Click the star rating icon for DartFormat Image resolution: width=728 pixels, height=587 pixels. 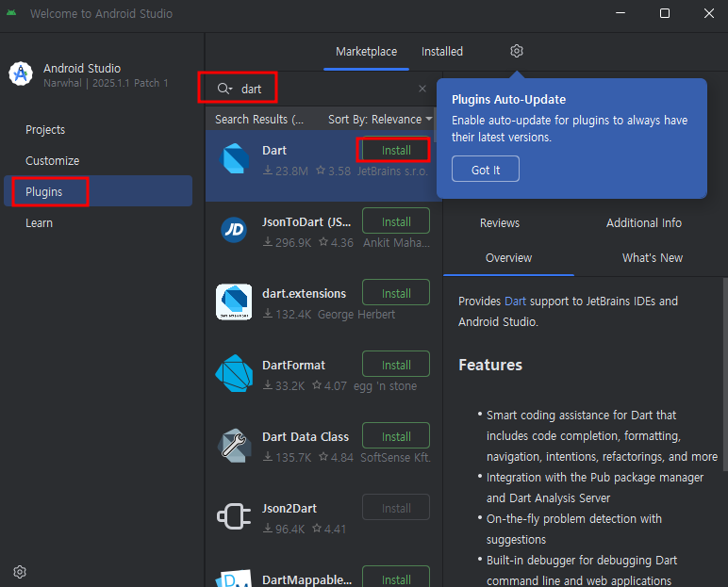tap(317, 385)
